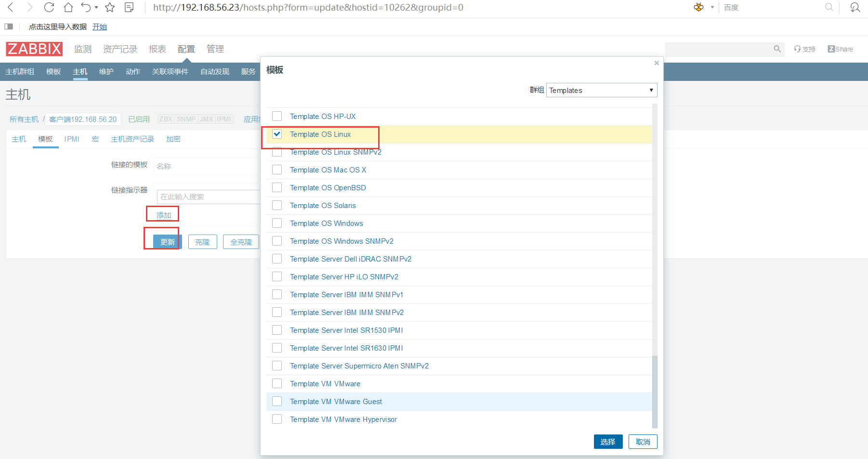The height and width of the screenshot is (459, 868).
Task: Switch to the 主机资产记录 tab
Action: pyautogui.click(x=132, y=139)
